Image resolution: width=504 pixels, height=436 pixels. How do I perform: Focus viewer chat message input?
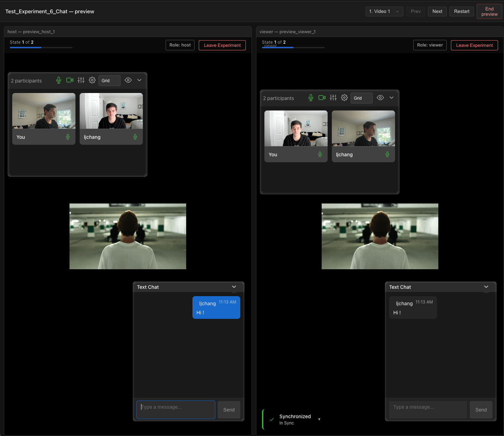(x=428, y=410)
